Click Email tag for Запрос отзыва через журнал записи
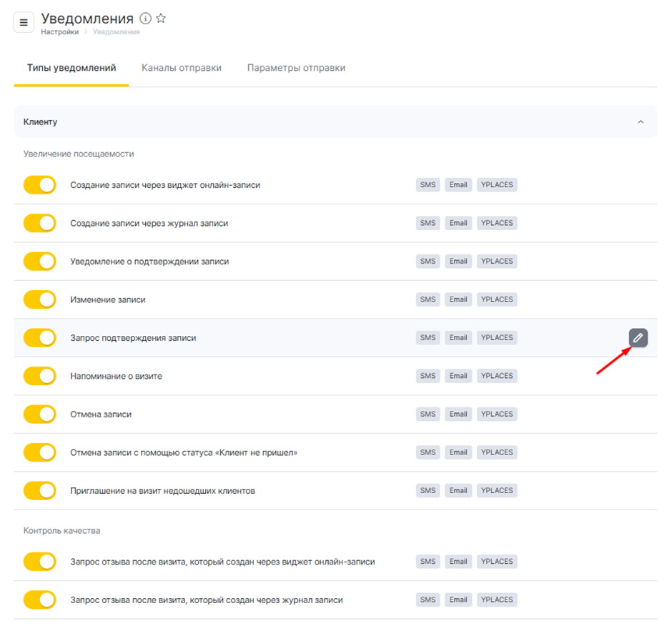 458,600
